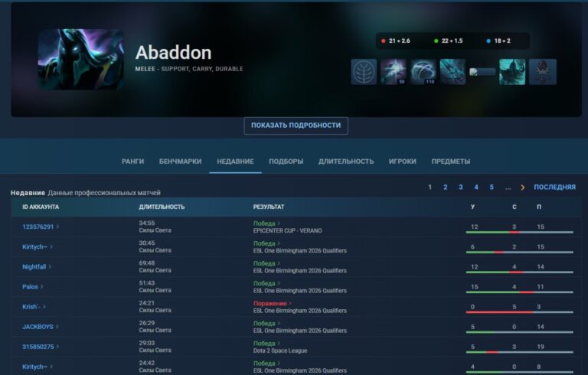588x375 pixels.
Task: Open Победа result of Dota 2 Space League match
Action: click(x=266, y=343)
